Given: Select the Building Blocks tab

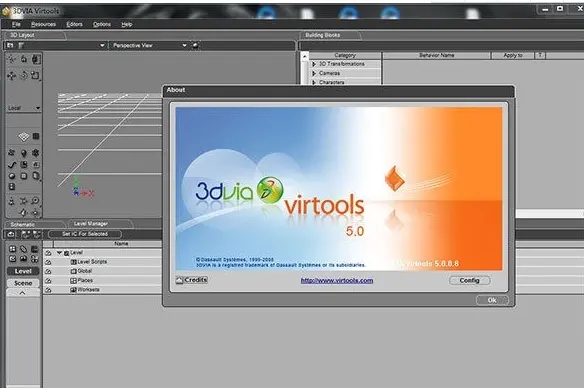Looking at the screenshot, I should tap(329, 35).
